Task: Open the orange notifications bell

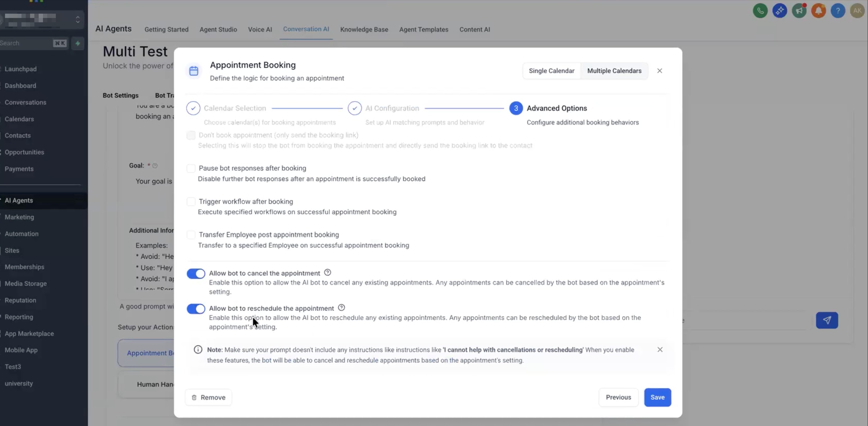Action: pyautogui.click(x=819, y=11)
